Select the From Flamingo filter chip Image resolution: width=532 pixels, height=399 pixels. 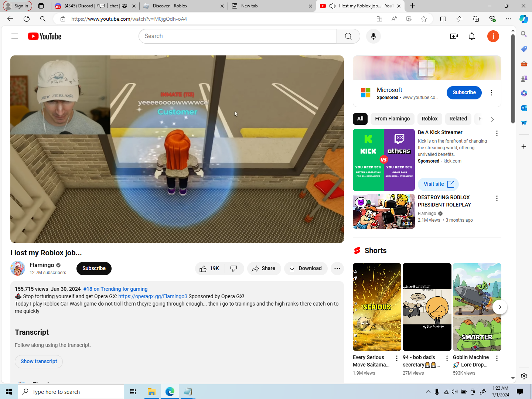(x=392, y=119)
